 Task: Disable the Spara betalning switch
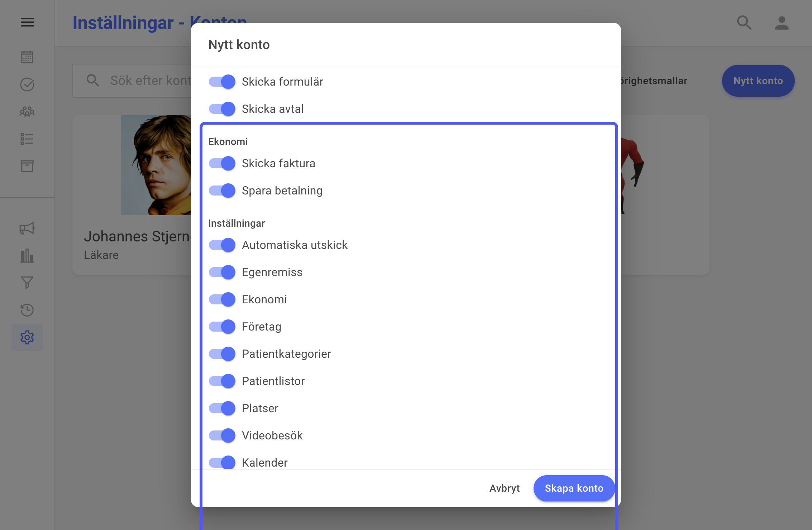222,191
